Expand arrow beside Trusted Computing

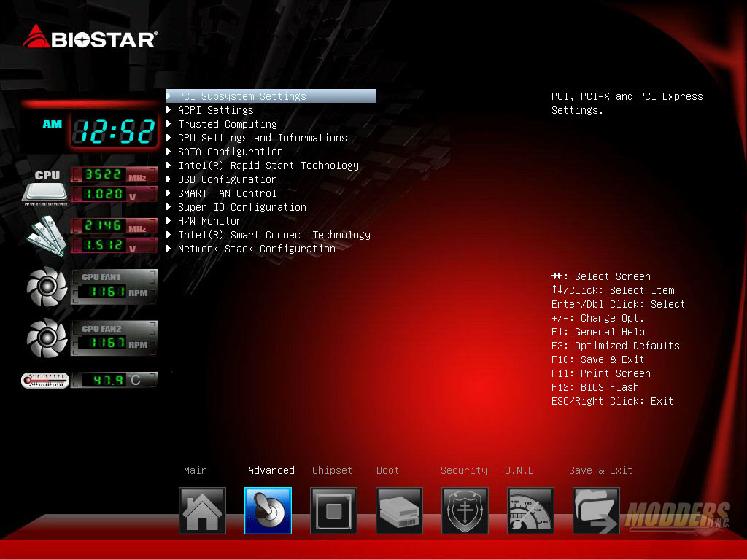click(x=169, y=123)
